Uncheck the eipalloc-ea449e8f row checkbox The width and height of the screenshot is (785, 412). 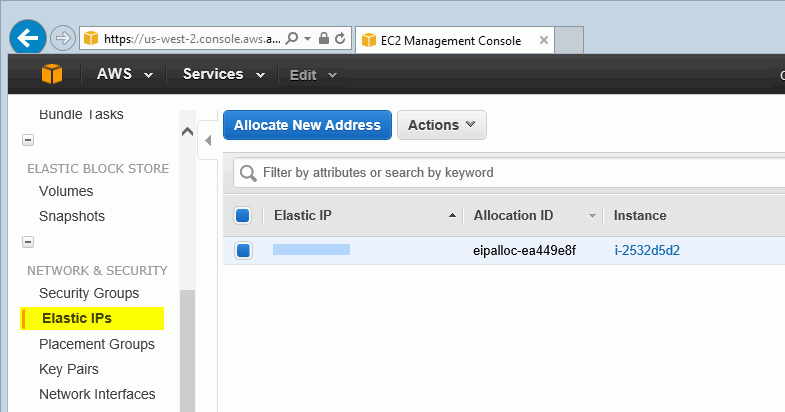click(x=243, y=250)
